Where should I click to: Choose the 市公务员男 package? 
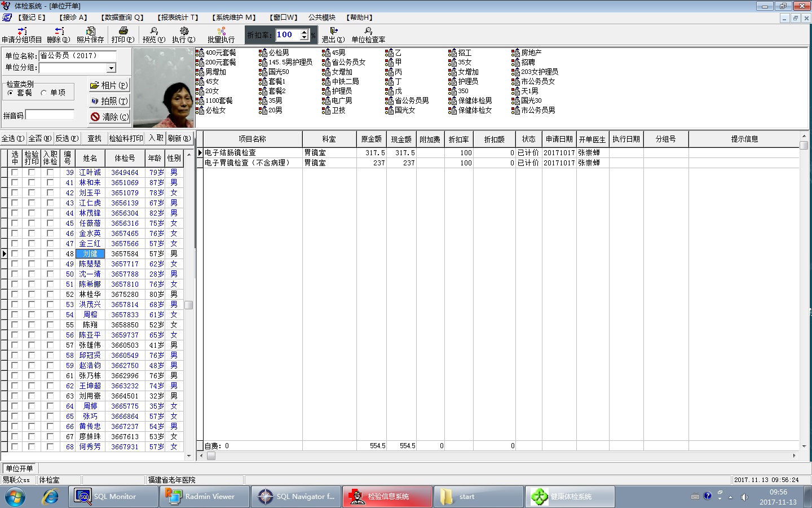[x=533, y=111]
